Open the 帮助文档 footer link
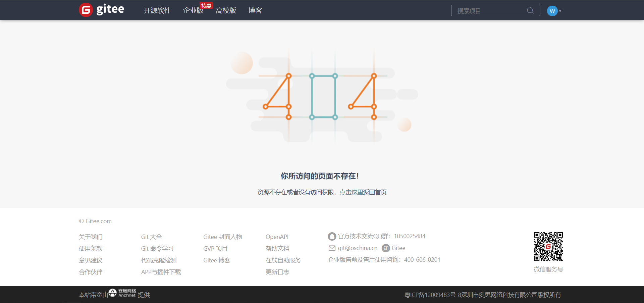Screen dimensions: 644x303 click(x=277, y=248)
